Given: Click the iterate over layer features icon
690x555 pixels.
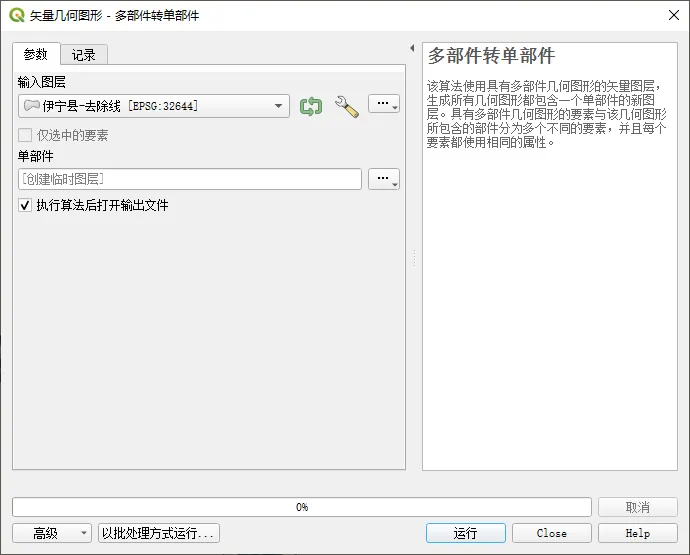Looking at the screenshot, I should pyautogui.click(x=311, y=106).
